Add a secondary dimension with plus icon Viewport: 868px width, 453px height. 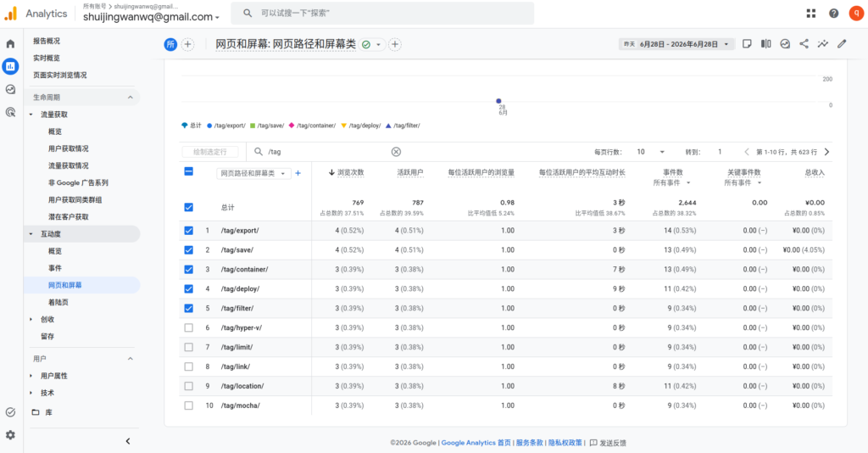pyautogui.click(x=298, y=173)
